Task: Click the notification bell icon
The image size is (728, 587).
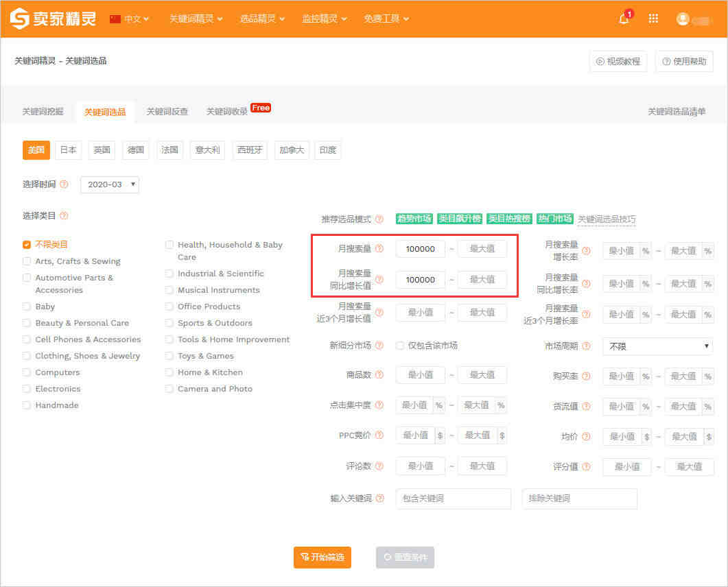Action: (624, 19)
